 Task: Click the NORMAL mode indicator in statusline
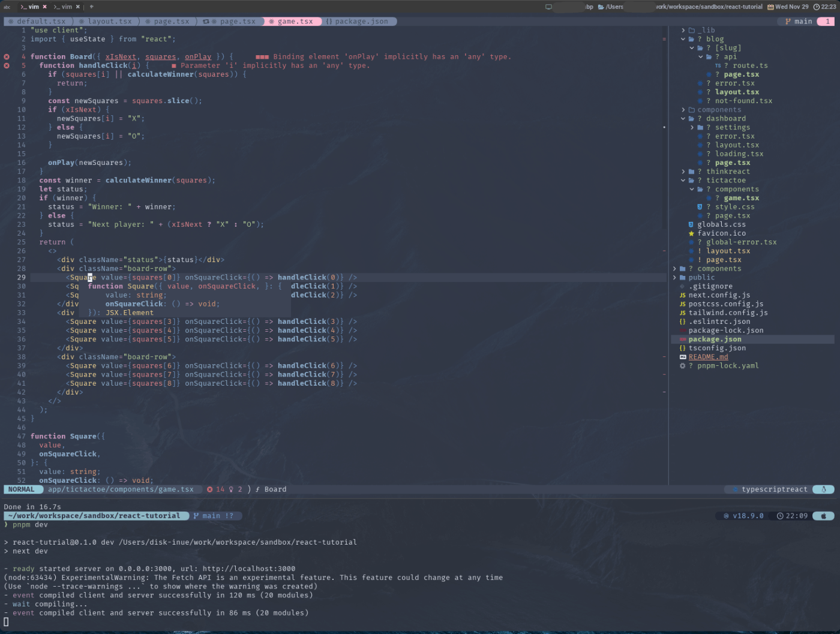22,489
